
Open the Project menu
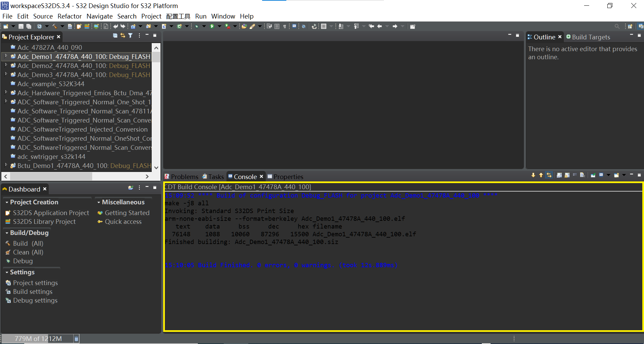pyautogui.click(x=151, y=16)
